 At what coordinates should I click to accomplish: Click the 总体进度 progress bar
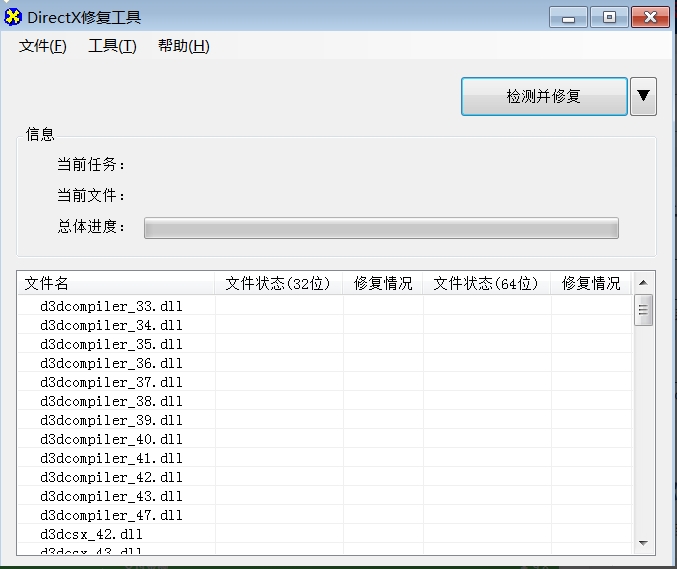point(381,228)
